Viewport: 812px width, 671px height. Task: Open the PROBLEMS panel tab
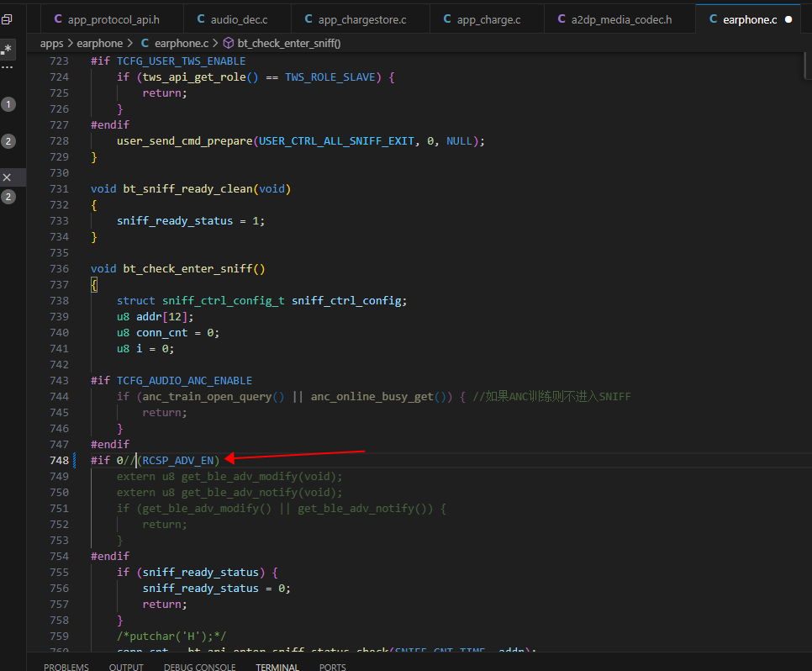pos(66,667)
